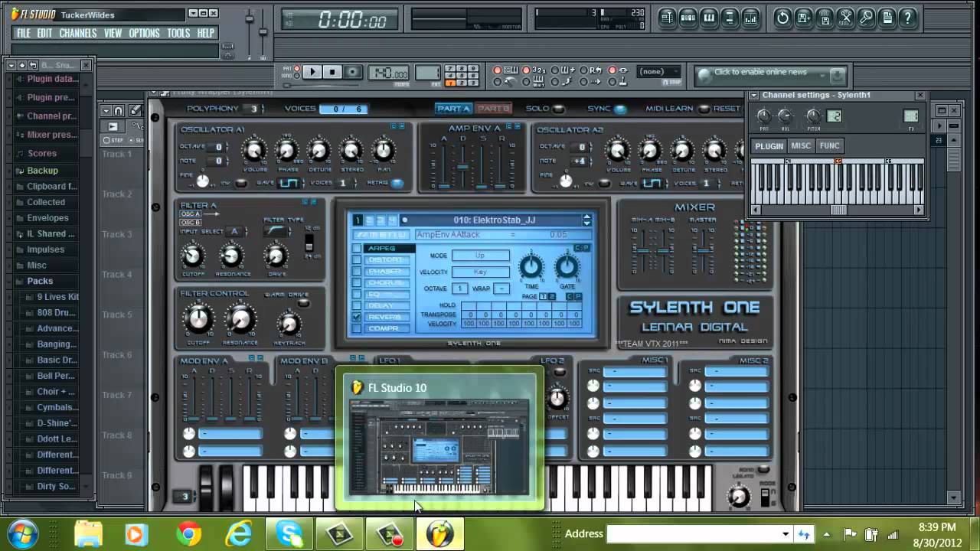Open Oscillator A2 WAVE shape selector
This screenshot has height=551, width=980.
(651, 183)
